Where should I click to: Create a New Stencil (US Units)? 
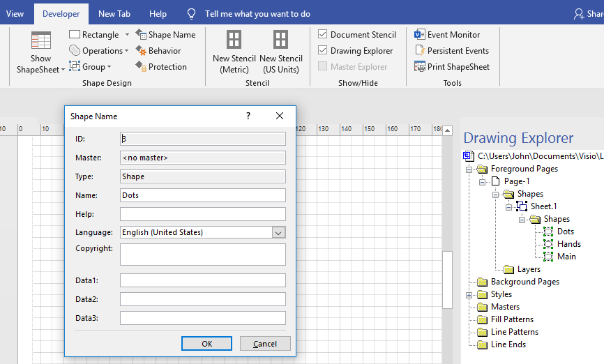[x=280, y=40]
